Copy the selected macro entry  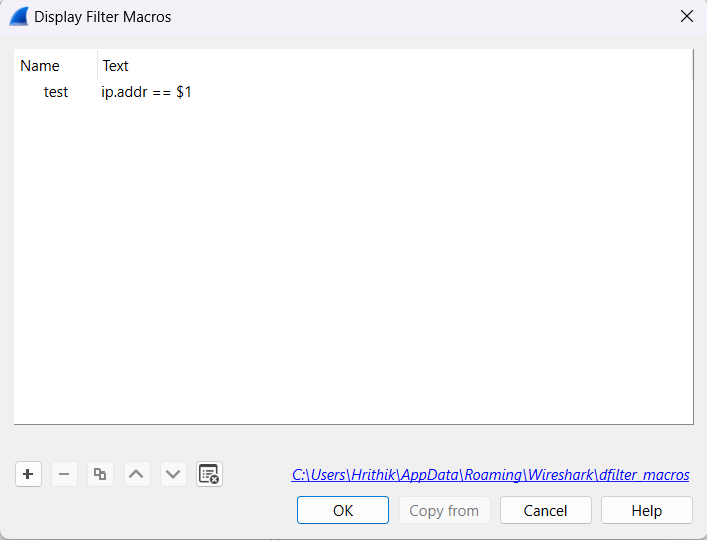(100, 474)
